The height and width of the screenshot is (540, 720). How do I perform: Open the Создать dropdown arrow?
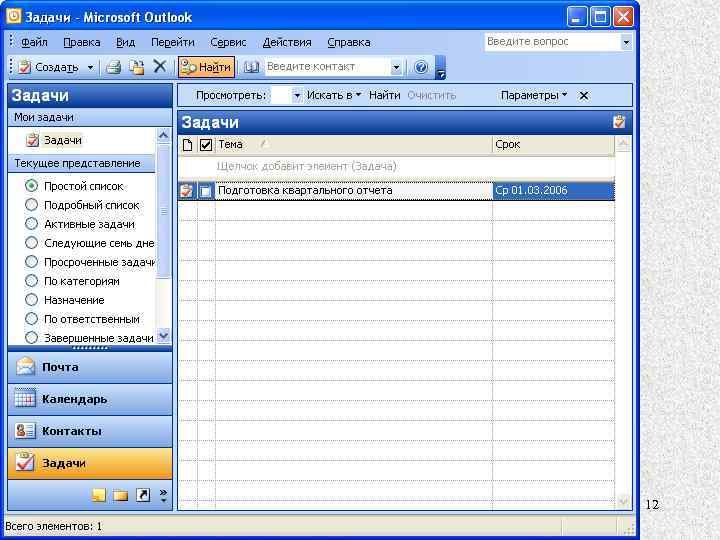90,68
